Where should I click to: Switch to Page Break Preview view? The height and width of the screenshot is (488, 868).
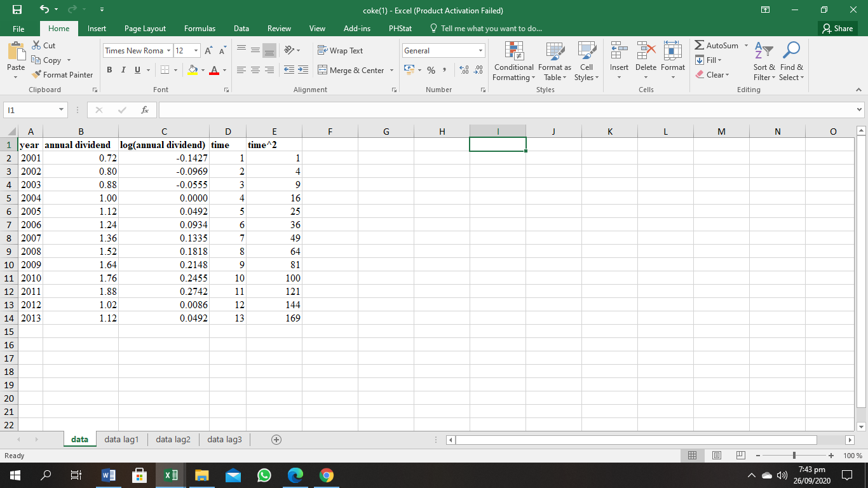click(x=740, y=456)
